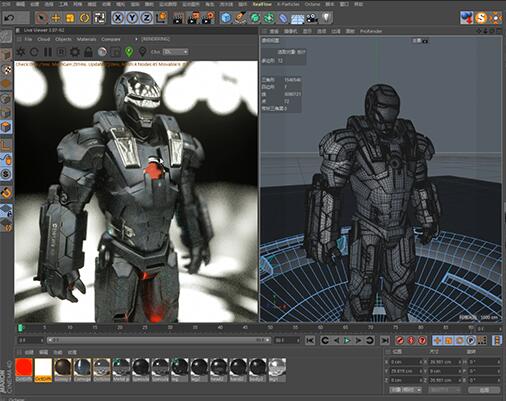Click the Floor environment icon
The image size is (506, 401).
point(297,18)
